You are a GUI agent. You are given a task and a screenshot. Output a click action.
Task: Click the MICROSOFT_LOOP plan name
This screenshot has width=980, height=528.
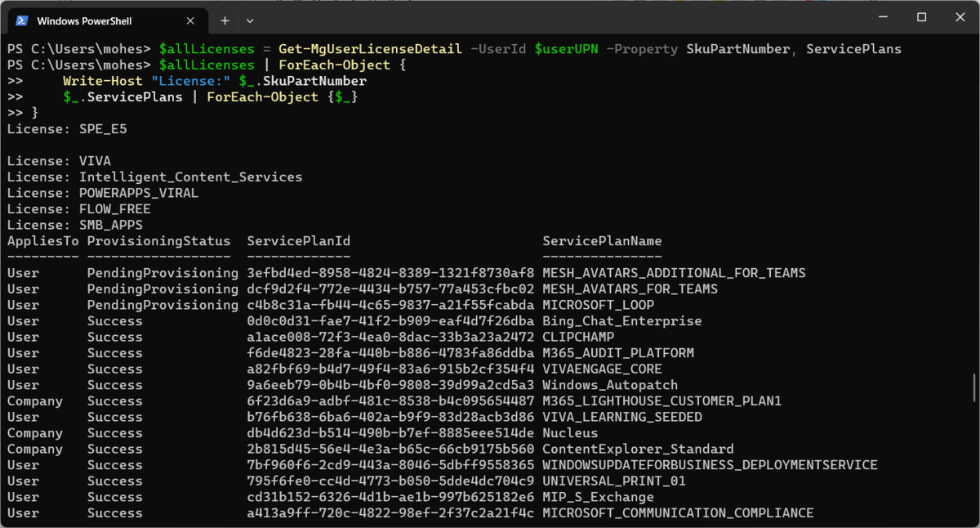pos(598,305)
